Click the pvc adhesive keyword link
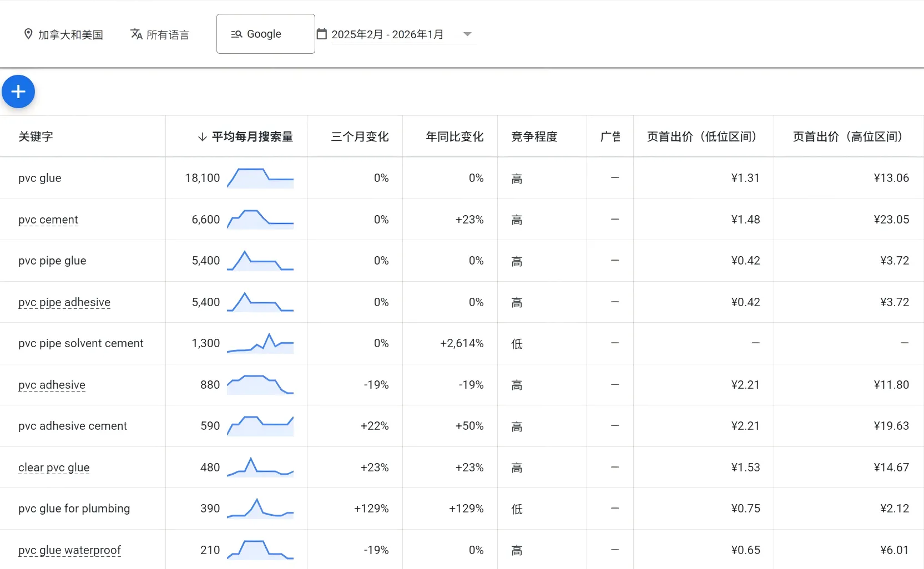This screenshot has height=569, width=924. [52, 385]
